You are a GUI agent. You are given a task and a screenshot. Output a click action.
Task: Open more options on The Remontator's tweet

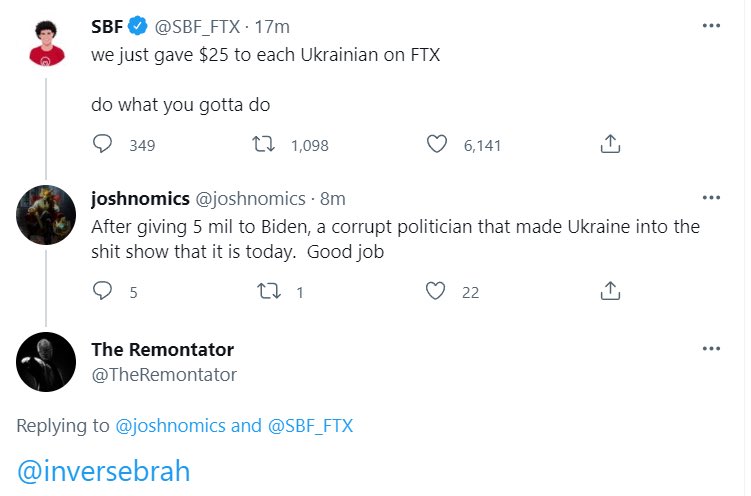pos(711,348)
